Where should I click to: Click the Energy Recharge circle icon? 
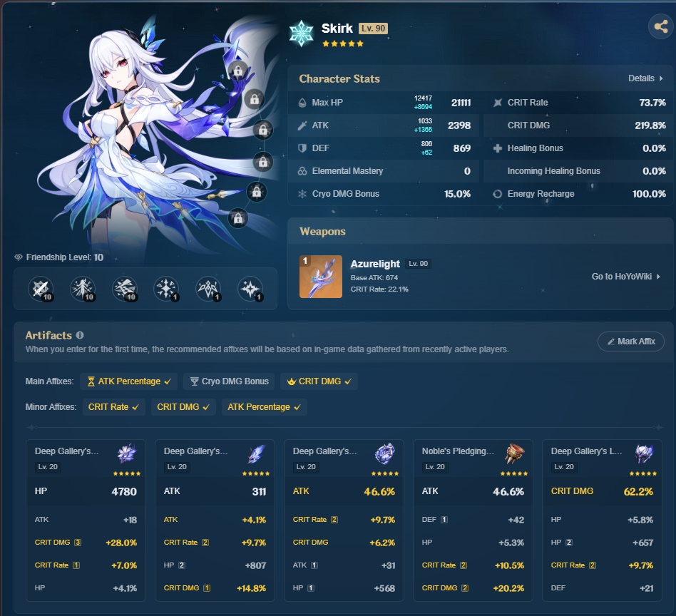click(x=498, y=194)
